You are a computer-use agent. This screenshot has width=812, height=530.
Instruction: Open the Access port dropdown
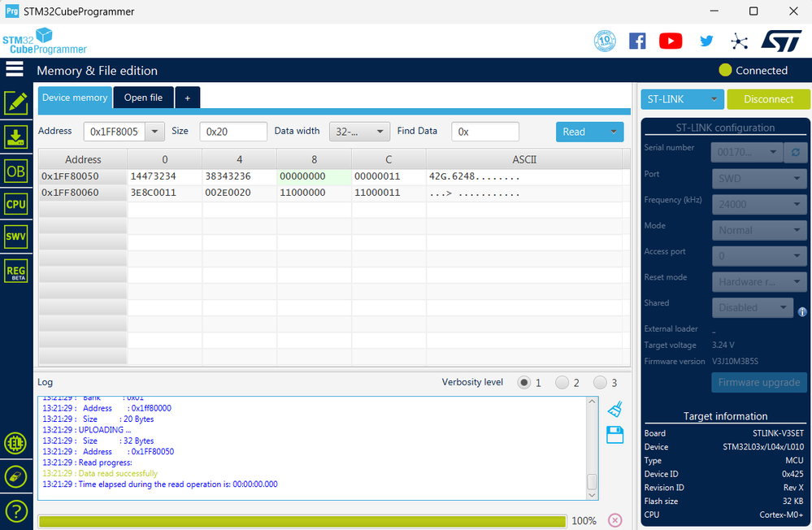click(759, 256)
